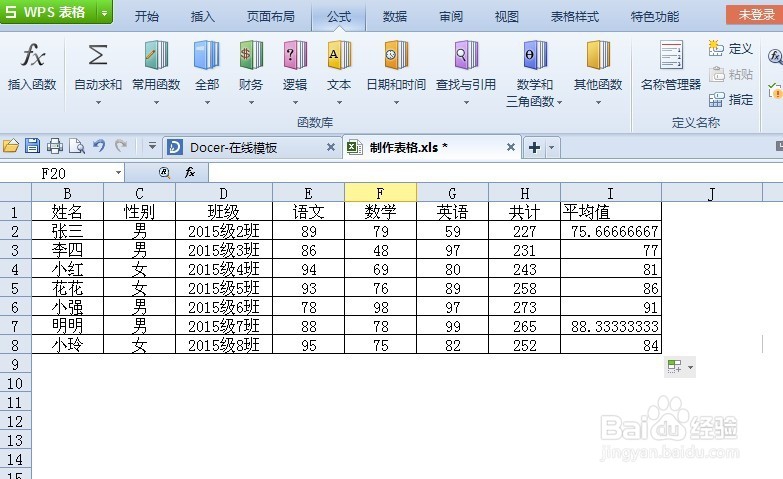Open the Name Manager (名称管理器)
The image size is (783, 479).
(x=671, y=66)
